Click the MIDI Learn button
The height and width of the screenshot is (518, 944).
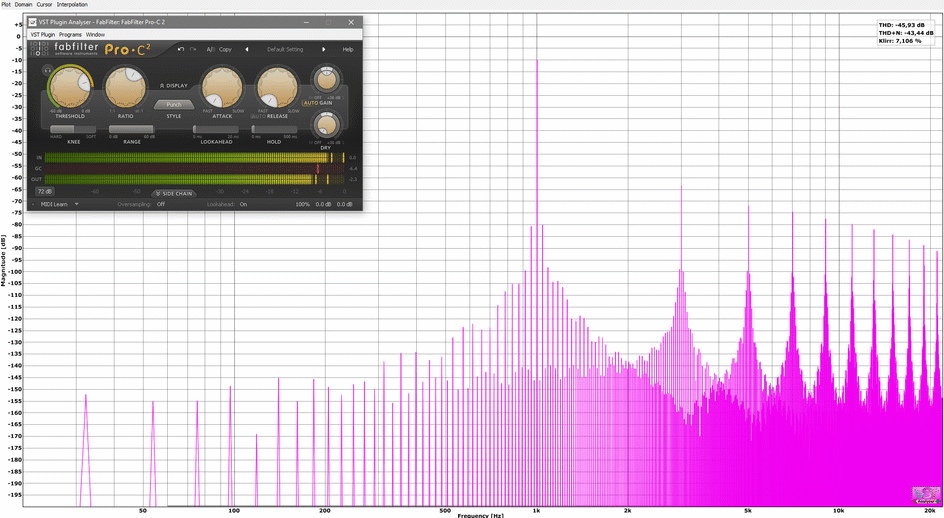[x=54, y=204]
